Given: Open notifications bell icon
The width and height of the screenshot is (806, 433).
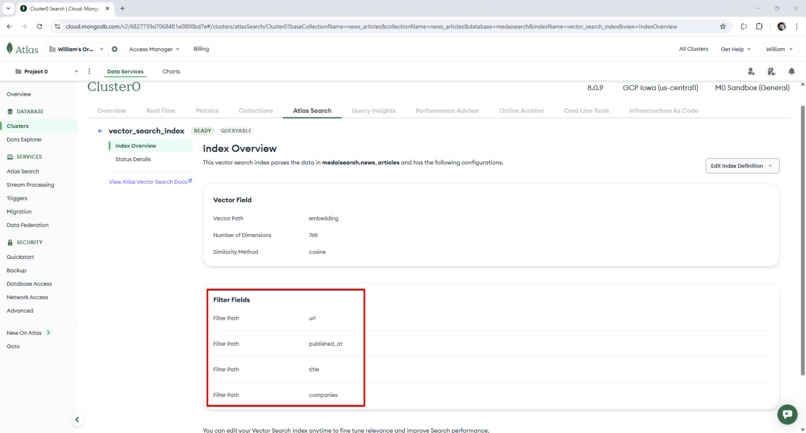Looking at the screenshot, I should pos(792,71).
